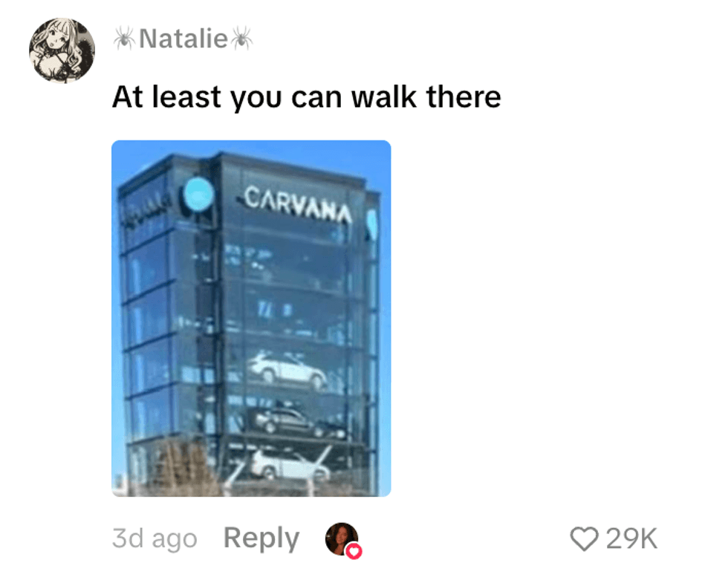Click the red heart badge on creator avatar
The image size is (728, 586).
pyautogui.click(x=354, y=551)
